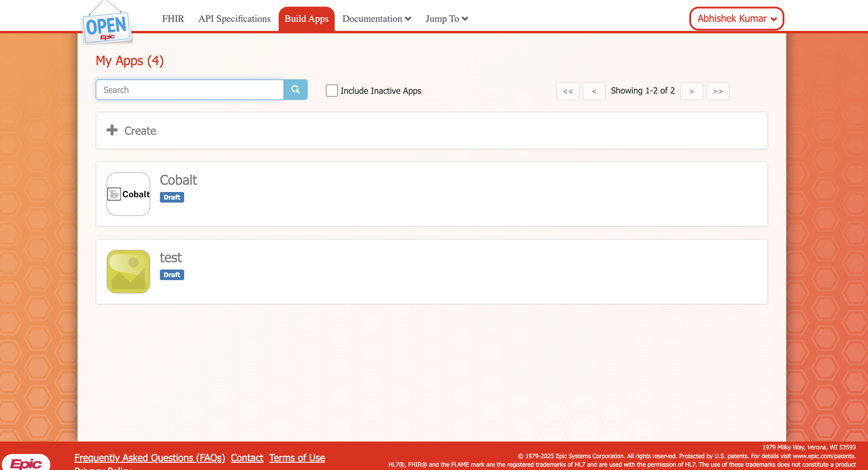The height and width of the screenshot is (470, 868).
Task: Open Frequently Asked Questions link
Action: pyautogui.click(x=150, y=458)
